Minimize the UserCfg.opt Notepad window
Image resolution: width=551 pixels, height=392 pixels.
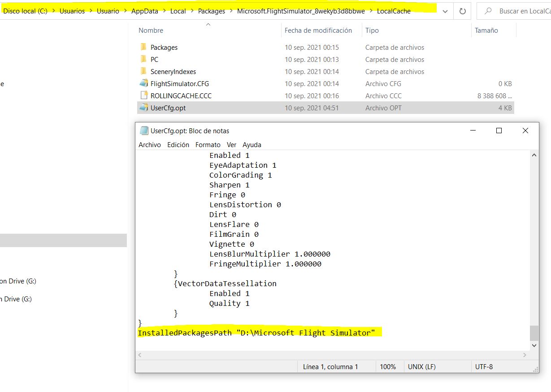(x=473, y=131)
